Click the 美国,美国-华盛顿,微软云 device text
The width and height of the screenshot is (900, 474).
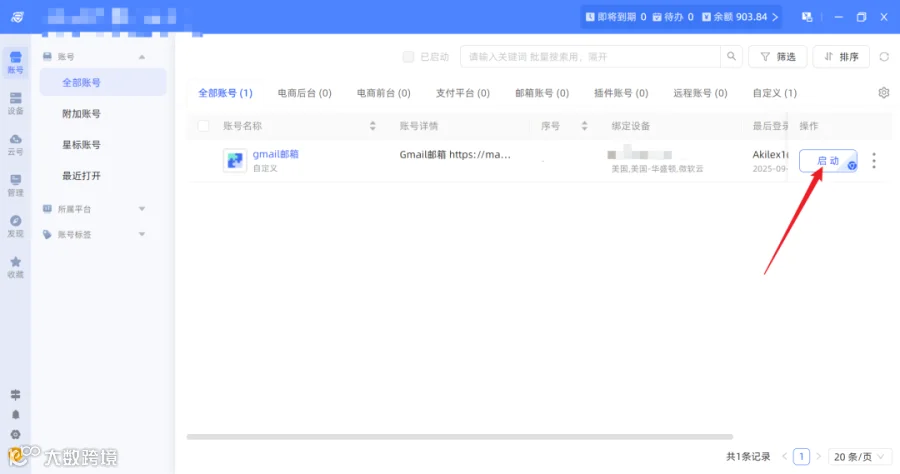[657, 169]
